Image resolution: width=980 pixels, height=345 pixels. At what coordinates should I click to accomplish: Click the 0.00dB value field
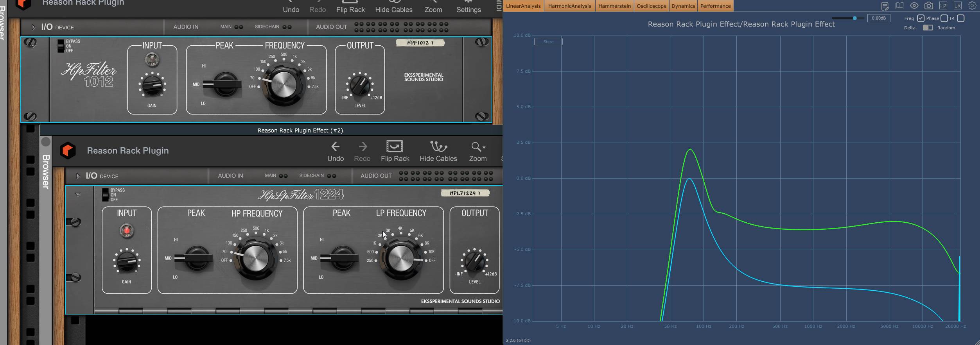click(879, 18)
